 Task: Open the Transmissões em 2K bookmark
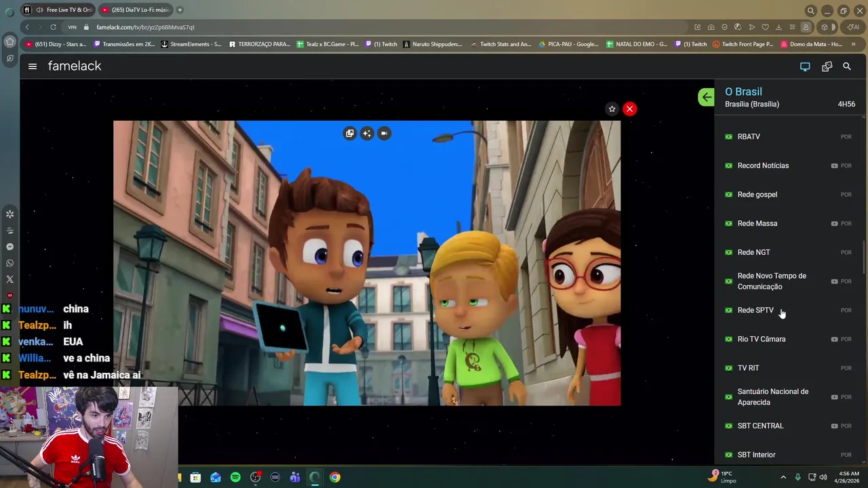(124, 44)
